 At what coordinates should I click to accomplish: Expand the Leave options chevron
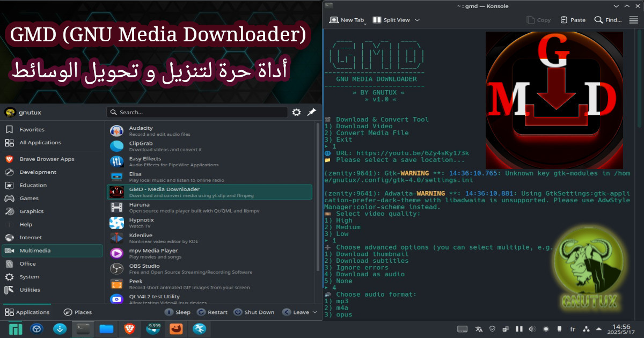point(315,312)
